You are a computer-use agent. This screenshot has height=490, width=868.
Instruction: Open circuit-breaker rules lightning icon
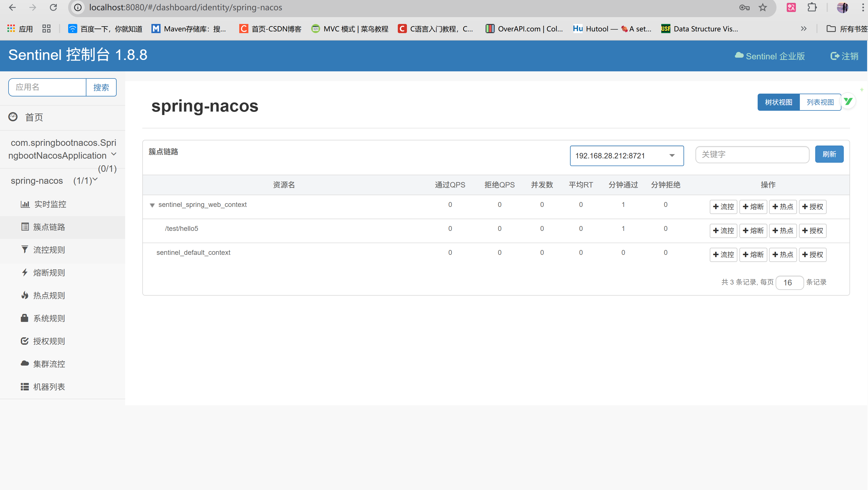(x=25, y=273)
